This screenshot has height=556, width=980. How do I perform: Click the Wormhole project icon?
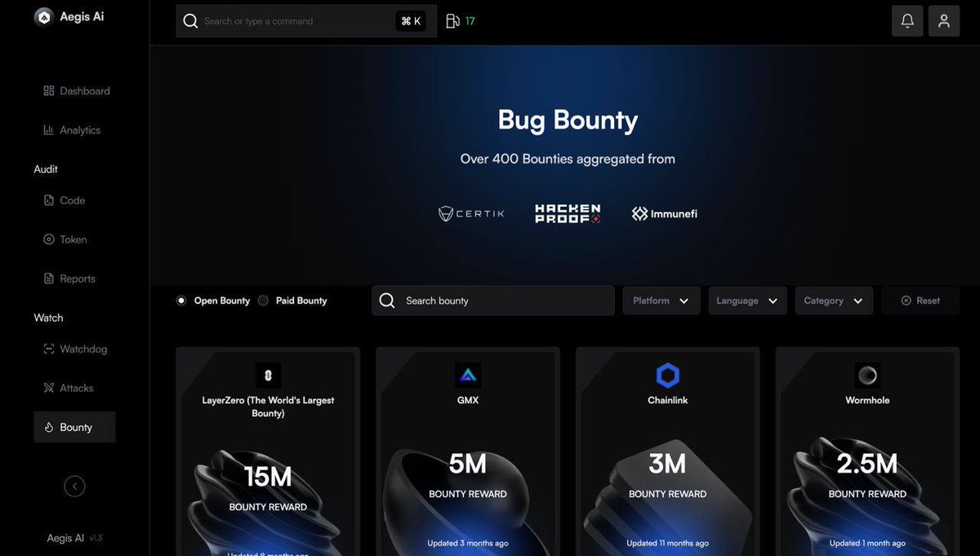point(867,376)
